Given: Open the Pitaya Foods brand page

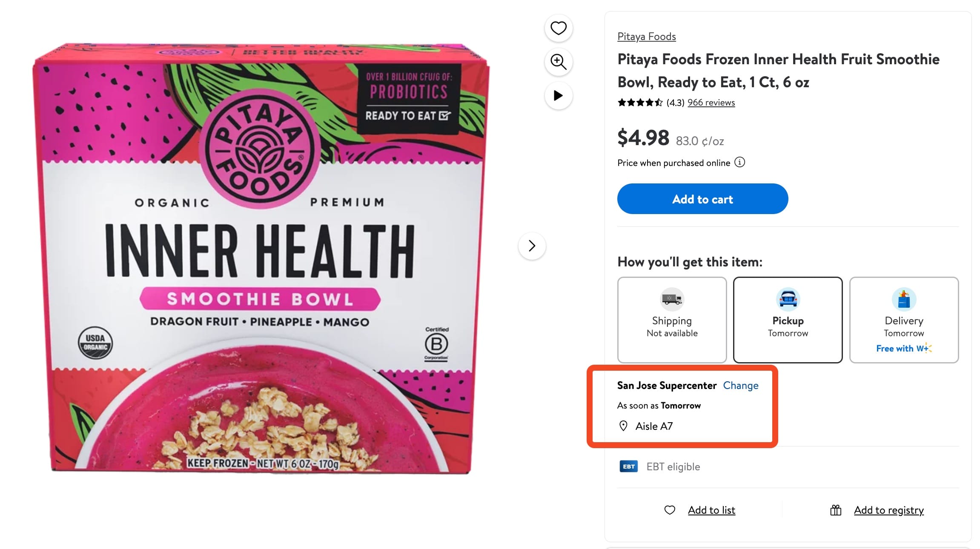Looking at the screenshot, I should (646, 37).
